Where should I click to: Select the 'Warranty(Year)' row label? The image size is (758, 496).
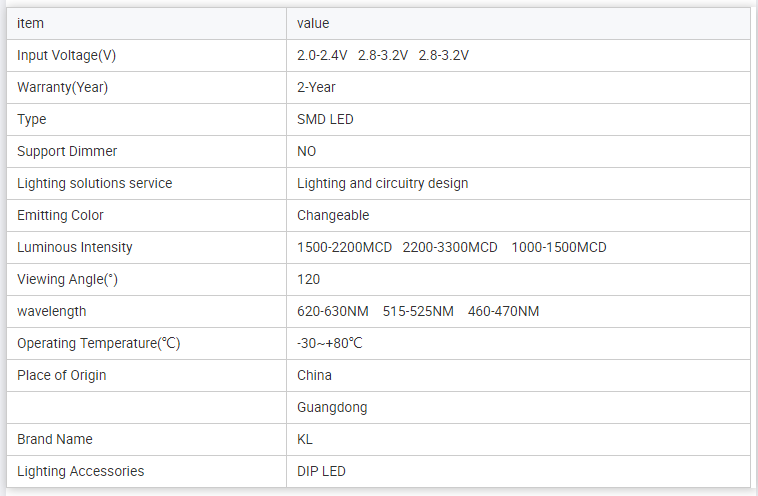(62, 87)
